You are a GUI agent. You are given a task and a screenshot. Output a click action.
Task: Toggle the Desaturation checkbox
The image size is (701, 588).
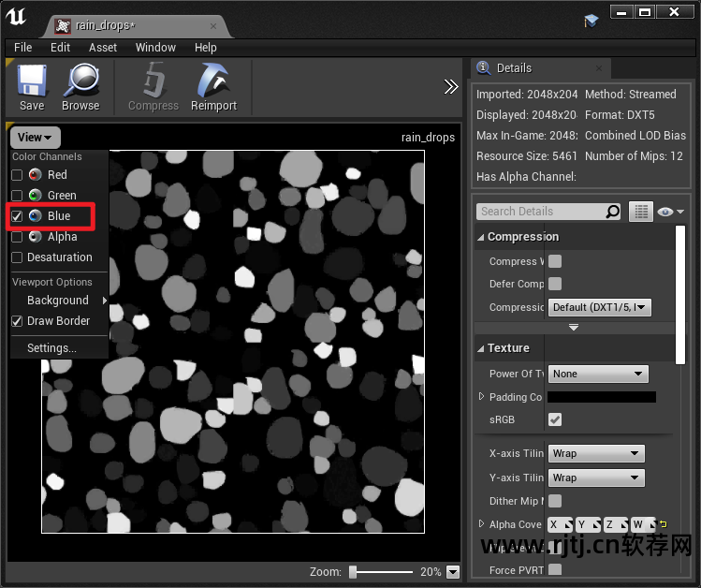[17, 257]
